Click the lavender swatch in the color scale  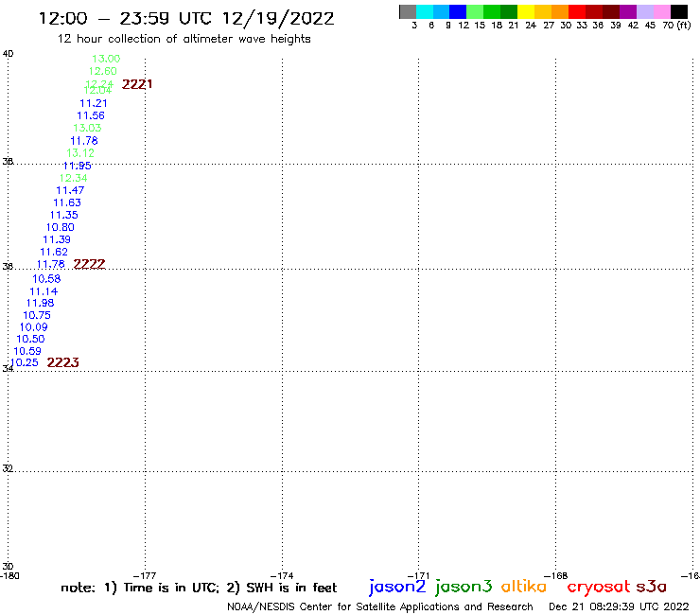[x=644, y=11]
